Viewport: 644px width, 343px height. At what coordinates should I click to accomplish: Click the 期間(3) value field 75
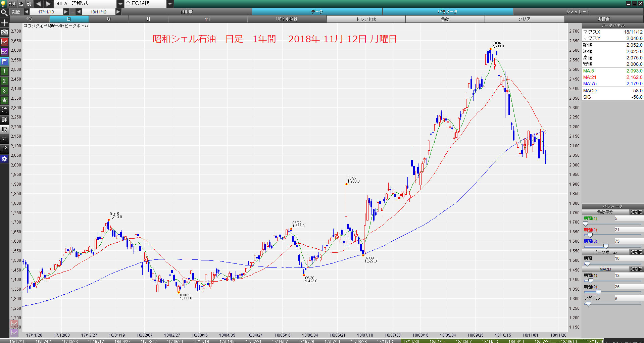(629, 241)
